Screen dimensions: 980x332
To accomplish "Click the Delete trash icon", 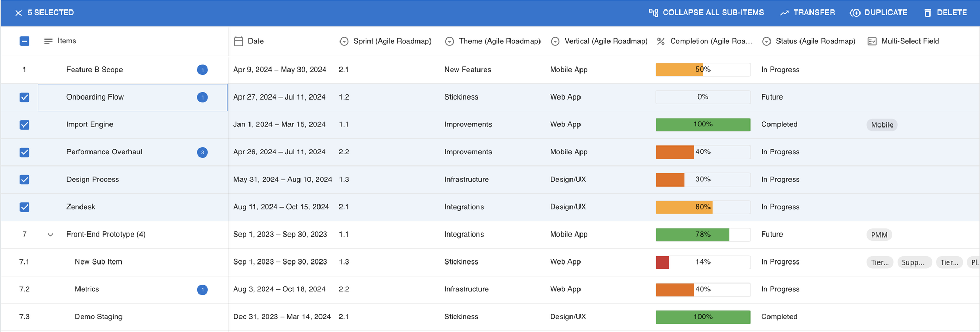I will coord(927,13).
